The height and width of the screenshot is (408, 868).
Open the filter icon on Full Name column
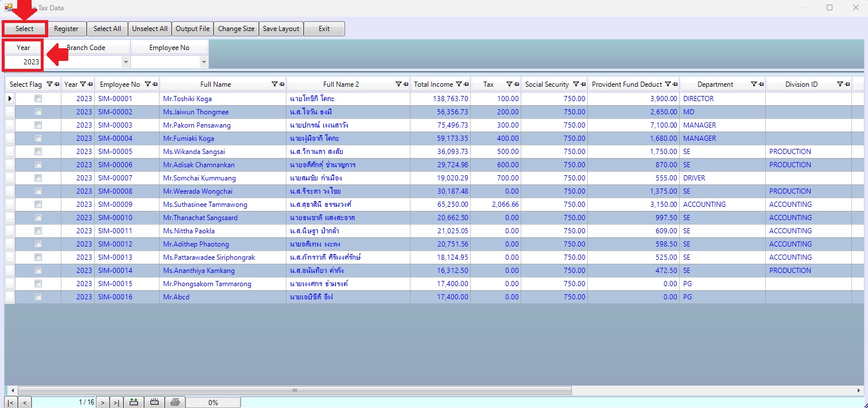(274, 84)
